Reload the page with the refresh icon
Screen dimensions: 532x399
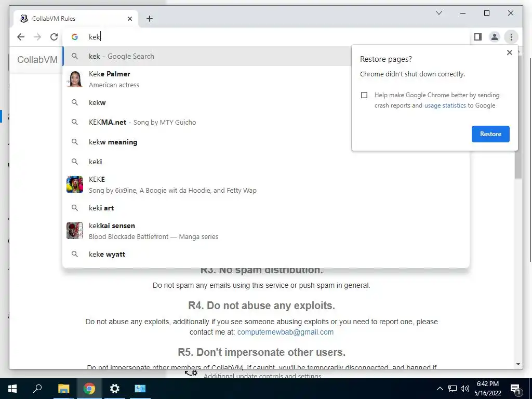pyautogui.click(x=54, y=37)
